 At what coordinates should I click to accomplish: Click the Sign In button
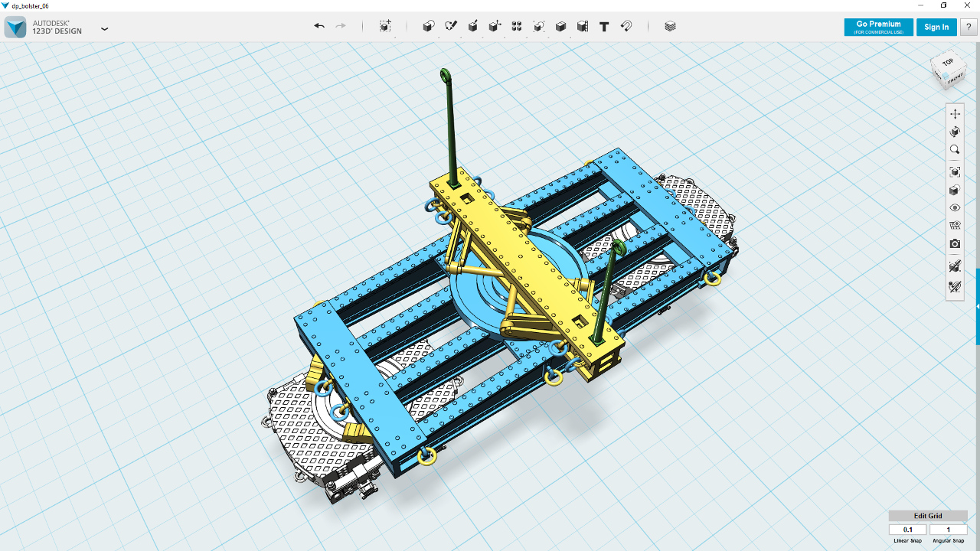pyautogui.click(x=936, y=28)
